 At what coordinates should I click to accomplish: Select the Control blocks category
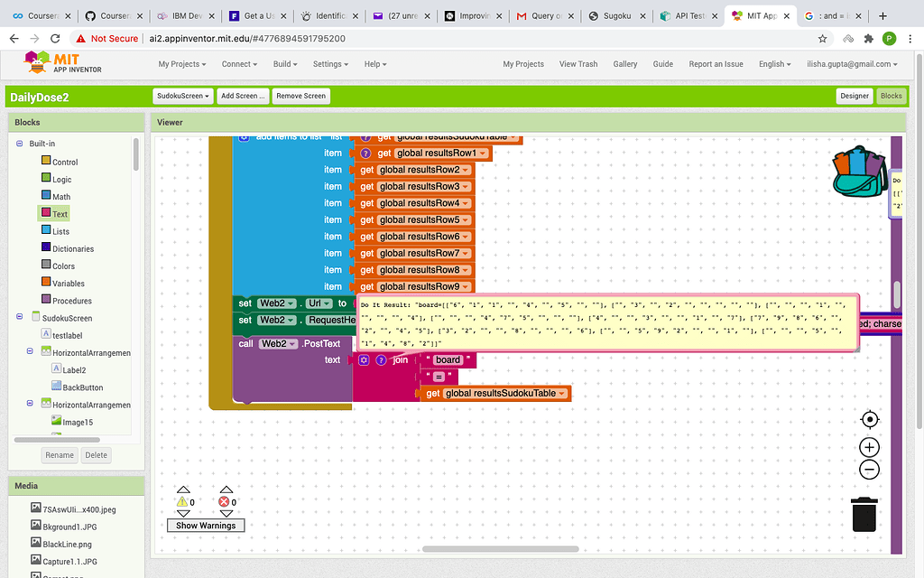(x=60, y=162)
